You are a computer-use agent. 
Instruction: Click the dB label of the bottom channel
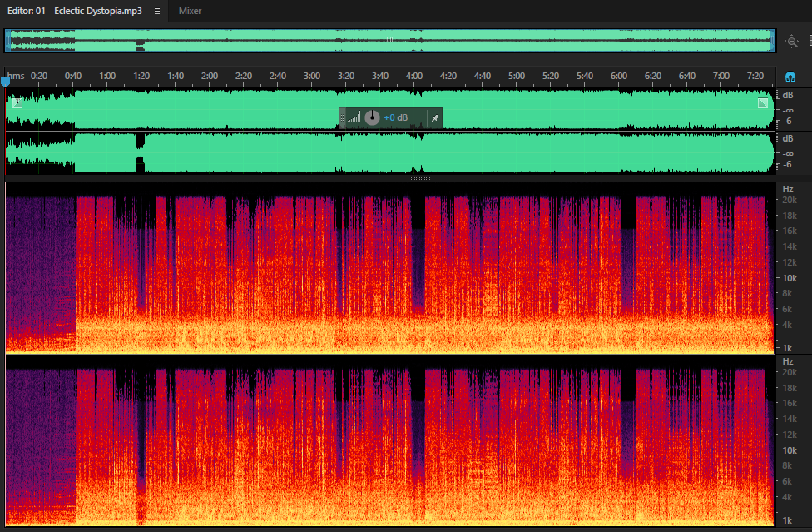point(788,139)
